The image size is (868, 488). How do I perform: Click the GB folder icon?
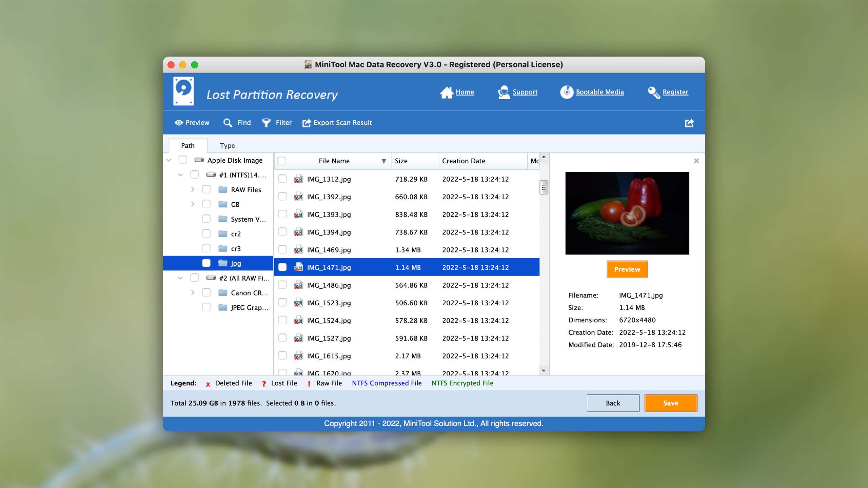(x=223, y=204)
